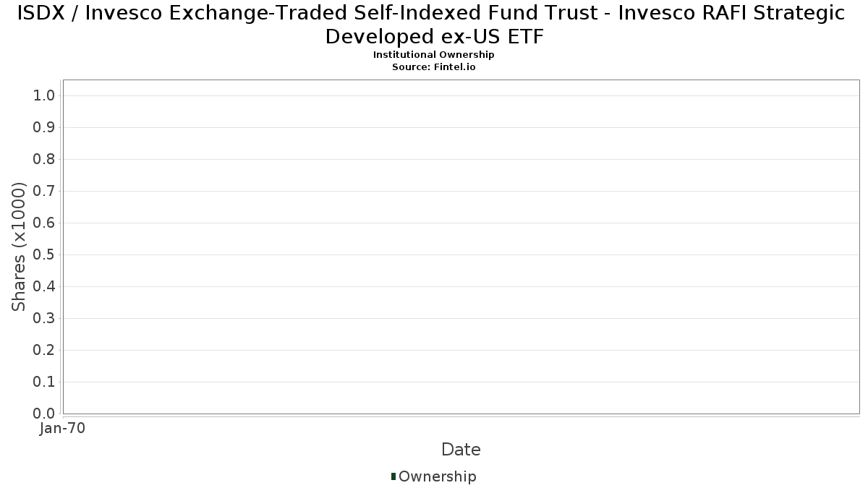Screen dimensions: 868x488
Task: Select the 0.2 y-axis tick label
Action: coord(45,351)
